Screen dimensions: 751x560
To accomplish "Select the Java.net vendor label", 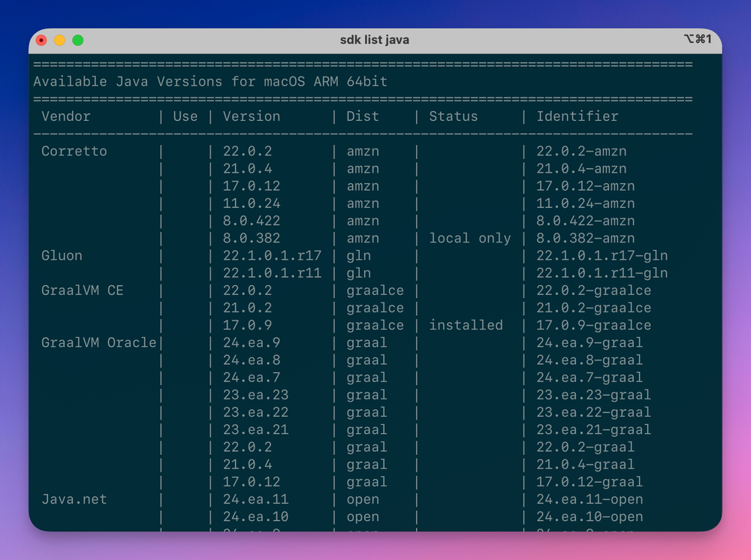I will pyautogui.click(x=74, y=498).
